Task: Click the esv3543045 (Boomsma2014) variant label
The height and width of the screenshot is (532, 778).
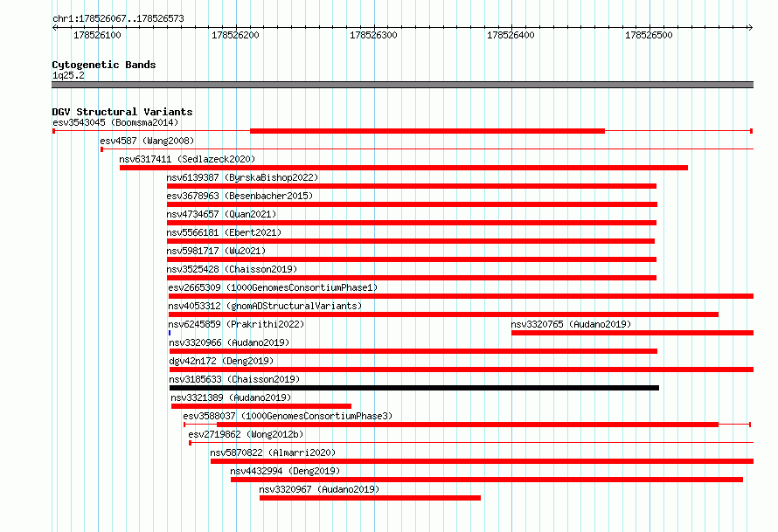Action: point(115,122)
